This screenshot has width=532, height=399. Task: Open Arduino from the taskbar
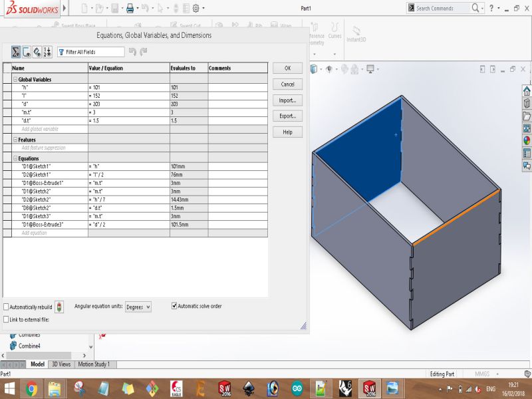297,388
